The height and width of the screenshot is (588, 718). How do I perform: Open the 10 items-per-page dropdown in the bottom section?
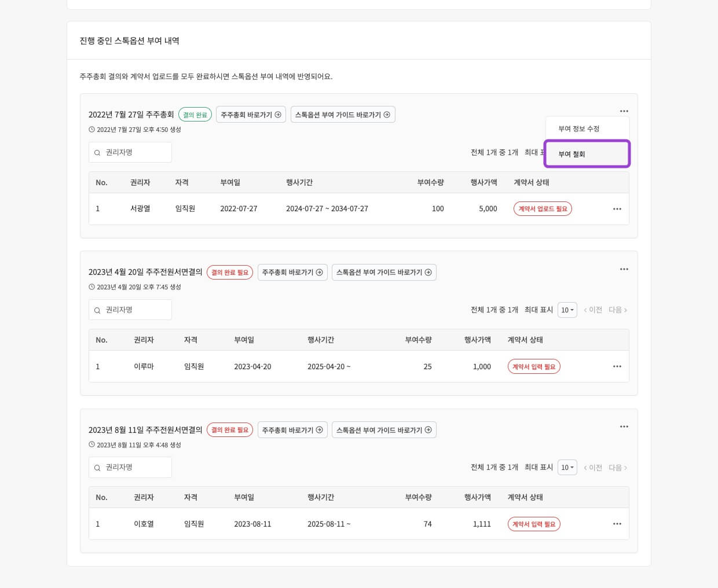(x=567, y=467)
